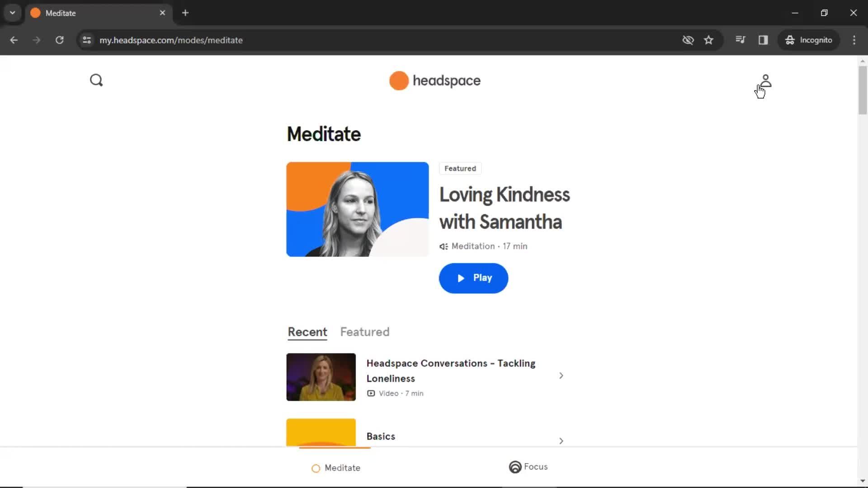Click the browser address bar URL
The image size is (868, 488).
tap(171, 40)
